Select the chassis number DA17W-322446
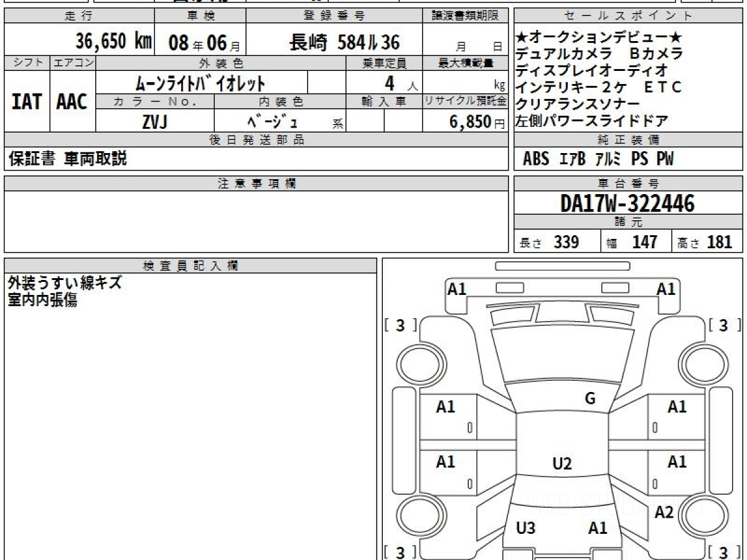 point(627,203)
